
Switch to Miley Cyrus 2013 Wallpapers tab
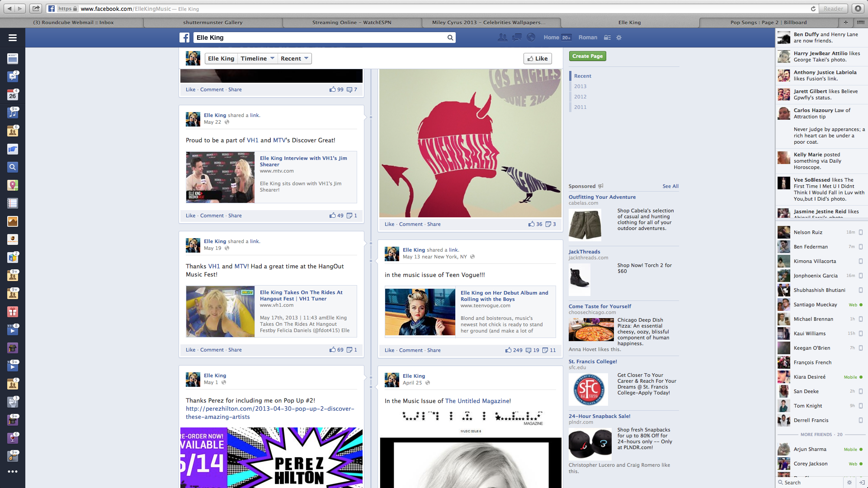[489, 22]
